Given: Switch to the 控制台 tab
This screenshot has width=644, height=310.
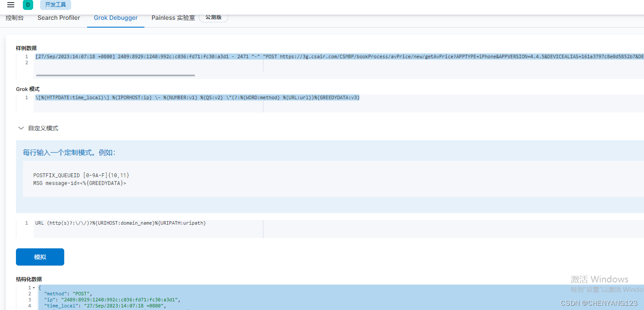Looking at the screenshot, I should [15, 17].
